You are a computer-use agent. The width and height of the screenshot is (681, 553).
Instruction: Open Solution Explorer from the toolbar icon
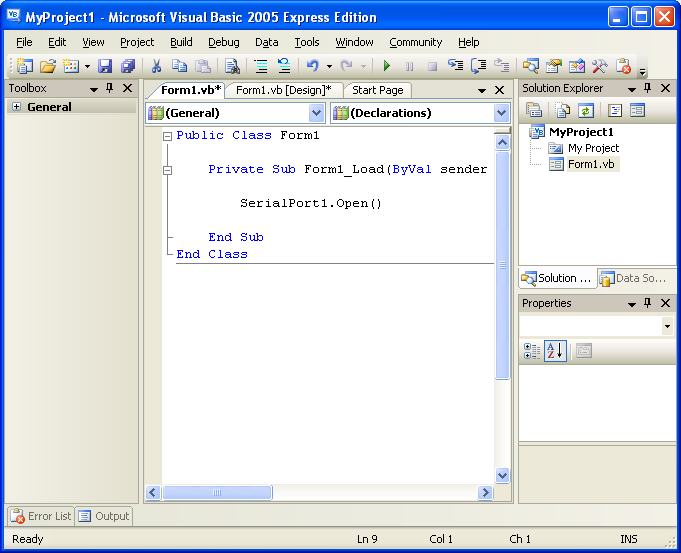(x=530, y=66)
